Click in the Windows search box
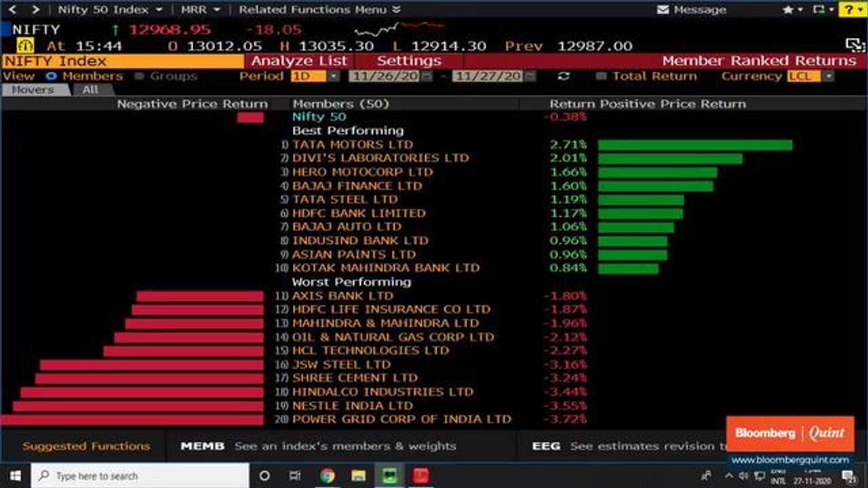 [140, 476]
